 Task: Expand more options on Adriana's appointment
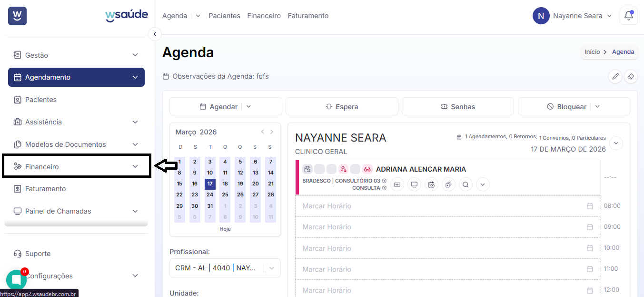(483, 184)
